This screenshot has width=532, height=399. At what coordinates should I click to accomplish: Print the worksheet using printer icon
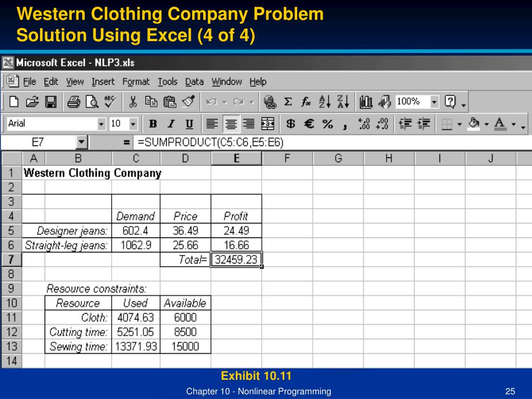coord(74,101)
